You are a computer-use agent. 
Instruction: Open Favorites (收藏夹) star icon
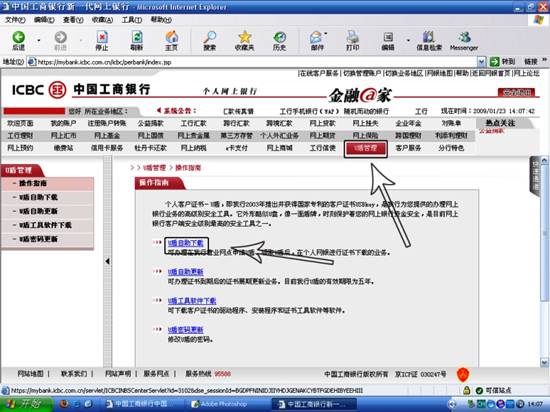[x=244, y=41]
